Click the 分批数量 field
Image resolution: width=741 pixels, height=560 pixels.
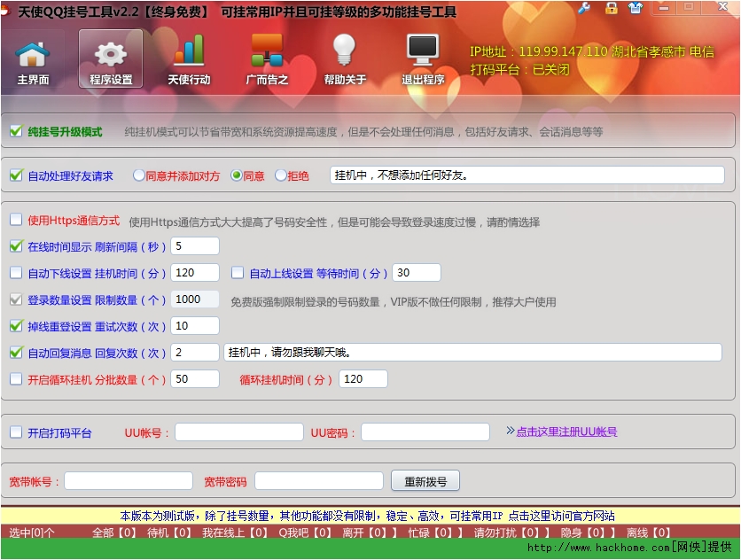tap(195, 379)
